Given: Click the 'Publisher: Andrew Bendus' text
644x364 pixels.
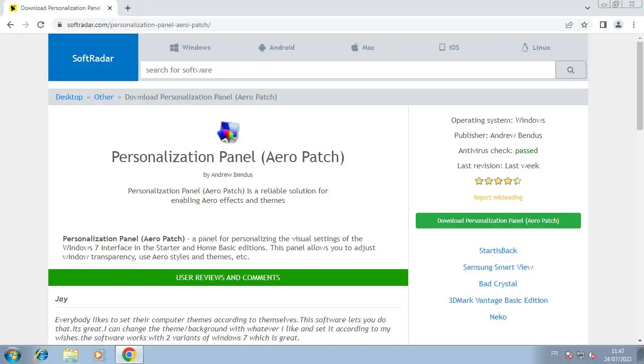Looking at the screenshot, I should [498, 135].
